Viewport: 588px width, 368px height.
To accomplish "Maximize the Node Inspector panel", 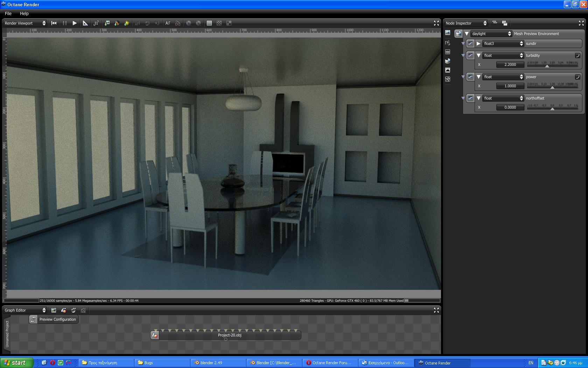I will pyautogui.click(x=581, y=23).
